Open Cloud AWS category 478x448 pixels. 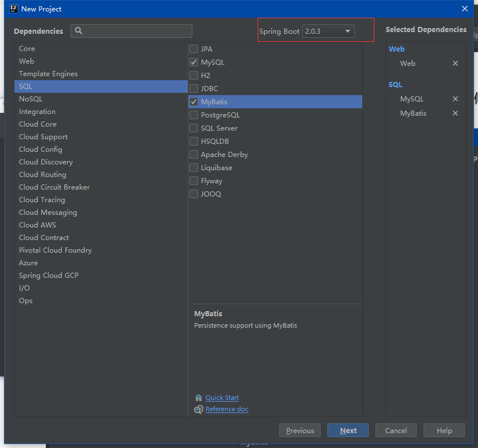pos(101,225)
